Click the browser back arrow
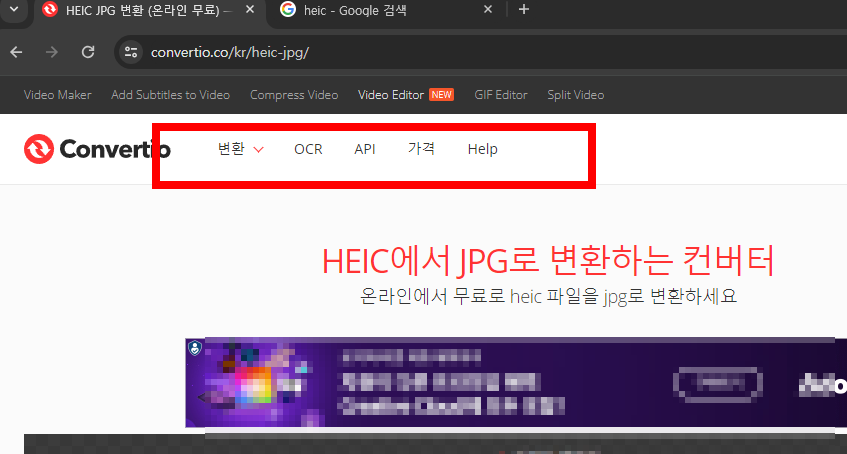The width and height of the screenshot is (847, 454). 16,52
